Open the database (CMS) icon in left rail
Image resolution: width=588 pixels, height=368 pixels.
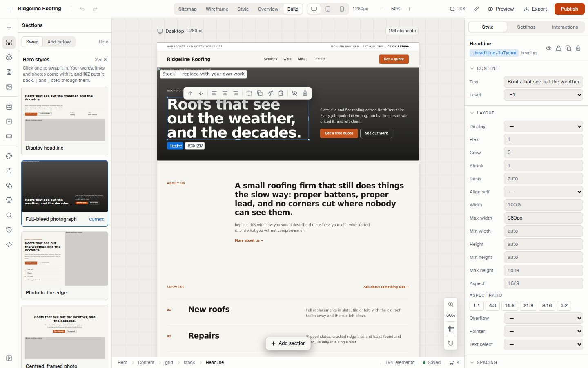click(x=9, y=107)
